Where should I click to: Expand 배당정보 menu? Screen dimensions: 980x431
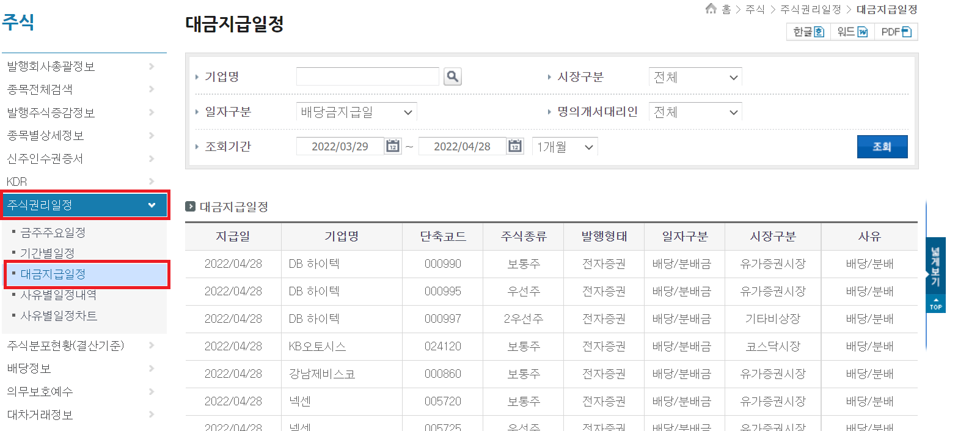[84, 368]
